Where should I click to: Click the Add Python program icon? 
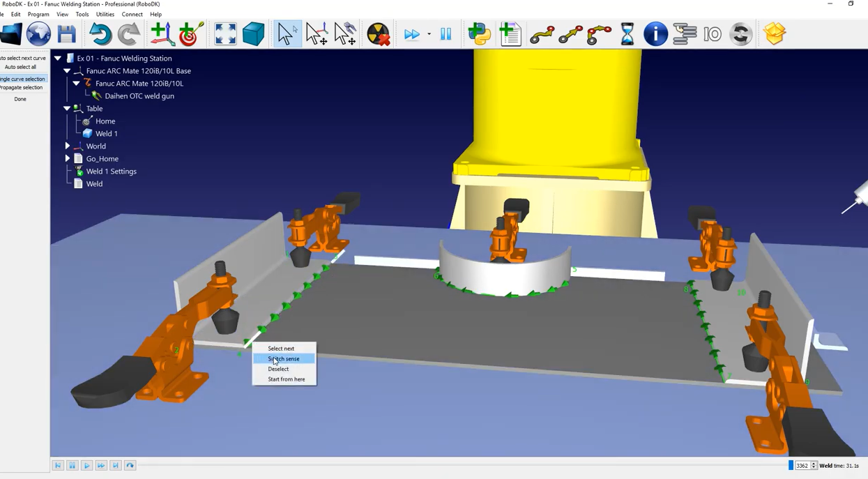pyautogui.click(x=480, y=33)
